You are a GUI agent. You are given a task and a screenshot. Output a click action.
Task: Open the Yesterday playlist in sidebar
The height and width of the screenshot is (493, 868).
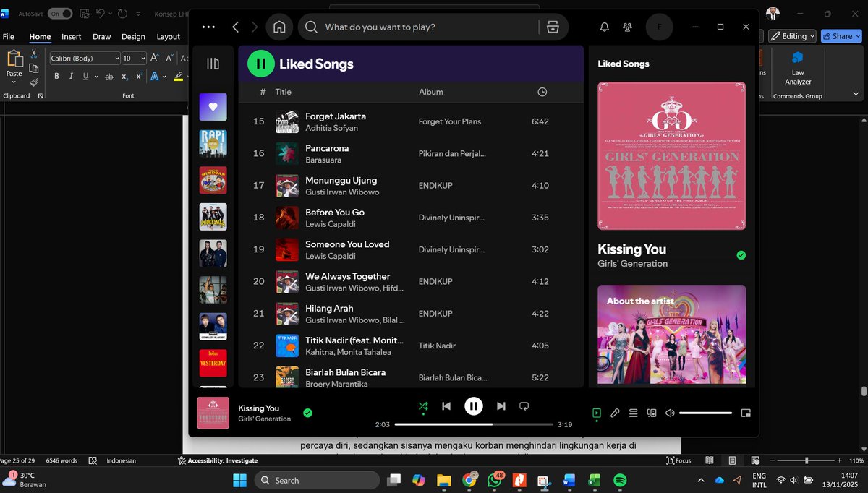tap(213, 363)
